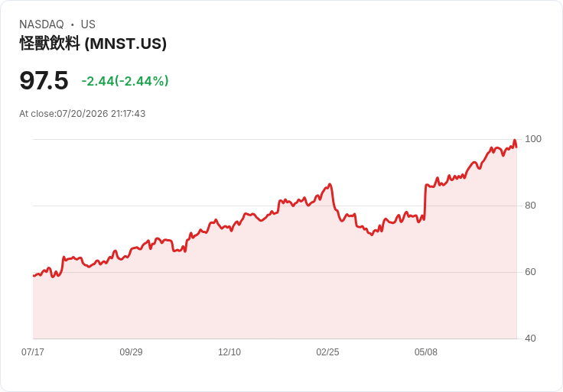The height and width of the screenshot is (392, 563).
Task: Click the 40 price axis label
Action: [530, 339]
